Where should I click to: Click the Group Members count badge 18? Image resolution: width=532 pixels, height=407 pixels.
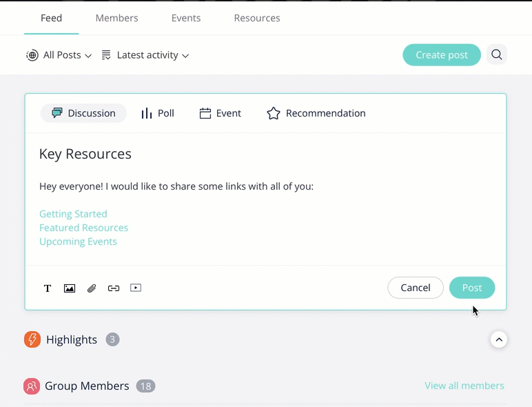click(x=145, y=386)
